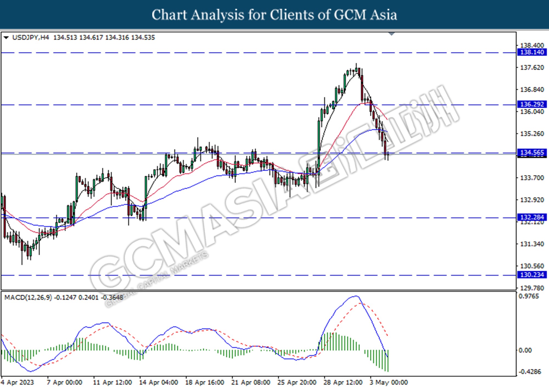Click the Chart Analysis for Clients heading
This screenshot has width=549, height=392.
click(274, 15)
